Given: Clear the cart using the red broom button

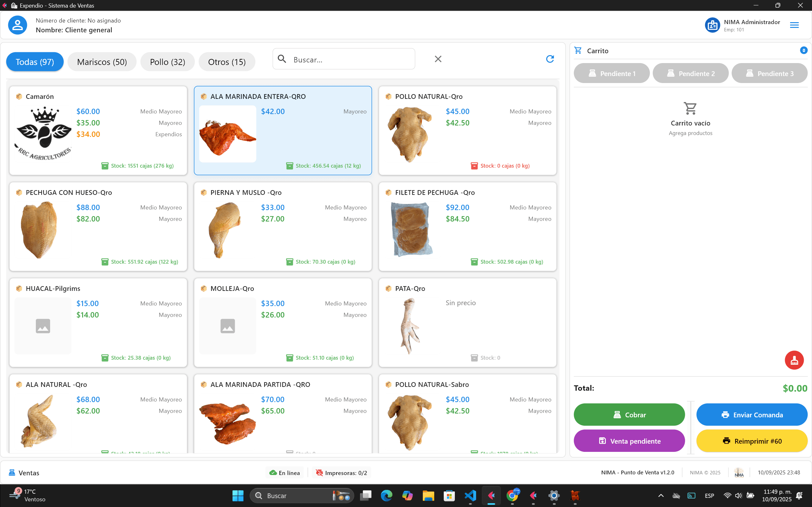Looking at the screenshot, I should pyautogui.click(x=794, y=360).
